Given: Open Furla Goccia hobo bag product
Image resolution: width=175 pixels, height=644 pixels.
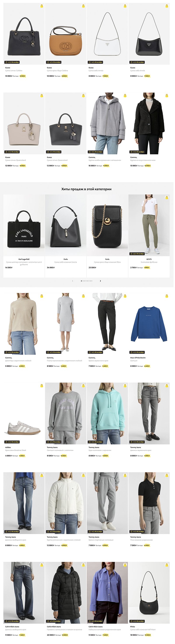Looking at the screenshot, I should point(66,225).
